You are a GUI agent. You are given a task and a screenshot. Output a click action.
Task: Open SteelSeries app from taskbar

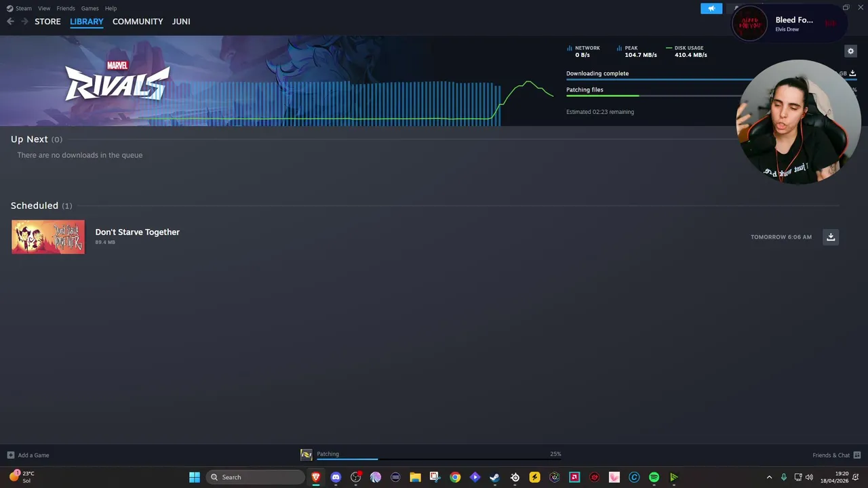pos(515,477)
